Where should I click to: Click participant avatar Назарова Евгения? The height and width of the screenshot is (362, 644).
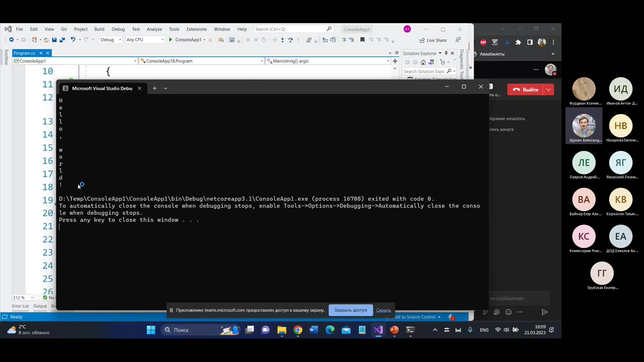(621, 126)
